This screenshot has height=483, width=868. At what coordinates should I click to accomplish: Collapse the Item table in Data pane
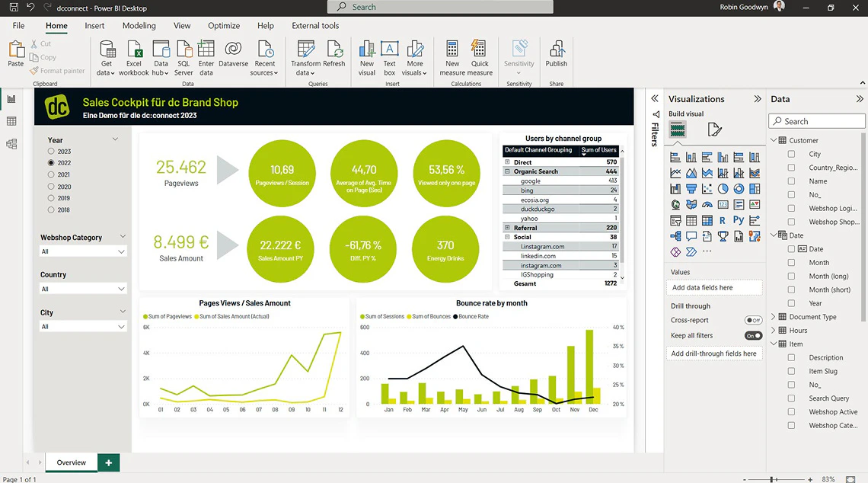click(774, 344)
